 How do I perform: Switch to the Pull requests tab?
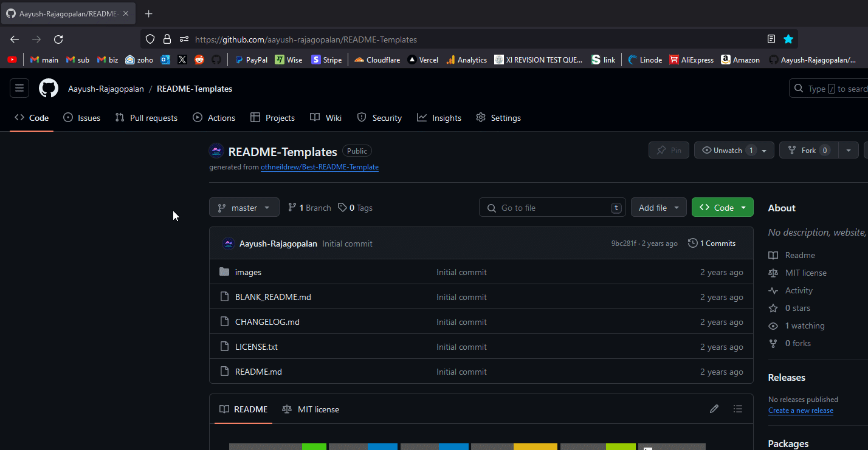tap(146, 118)
